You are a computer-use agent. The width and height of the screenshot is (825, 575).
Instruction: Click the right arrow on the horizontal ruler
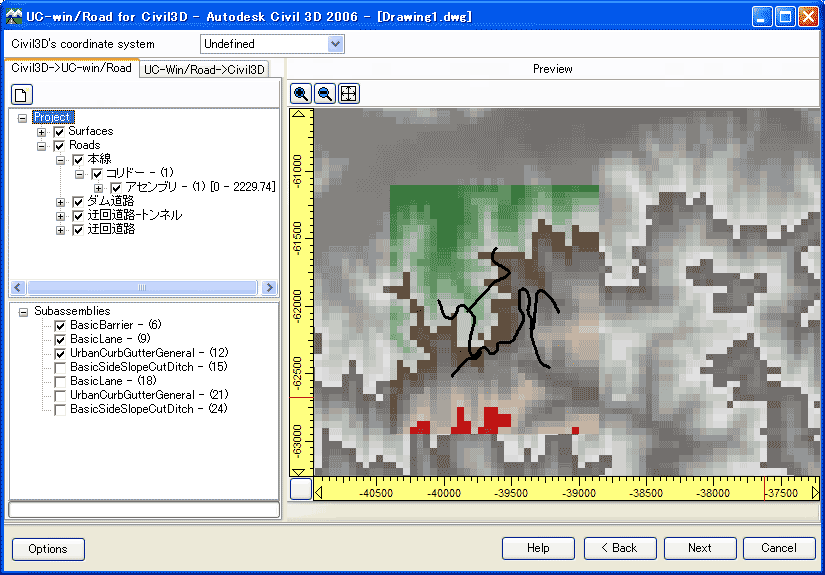pyautogui.click(x=815, y=493)
